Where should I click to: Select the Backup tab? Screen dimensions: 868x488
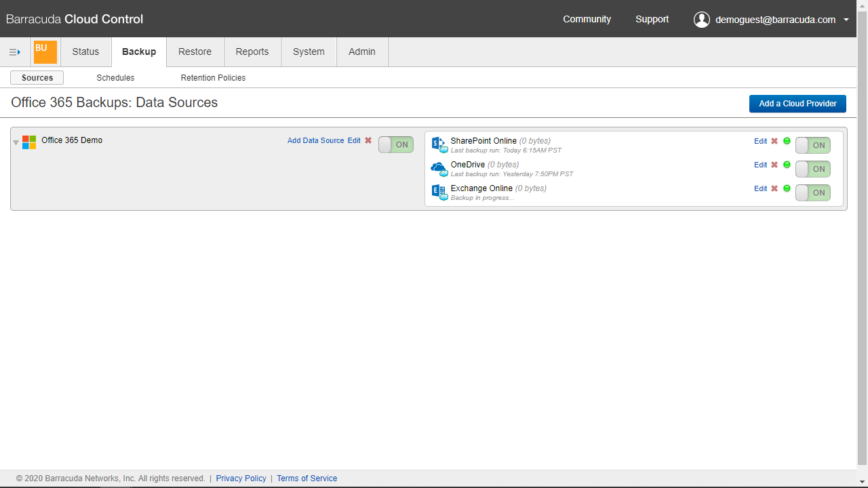139,52
